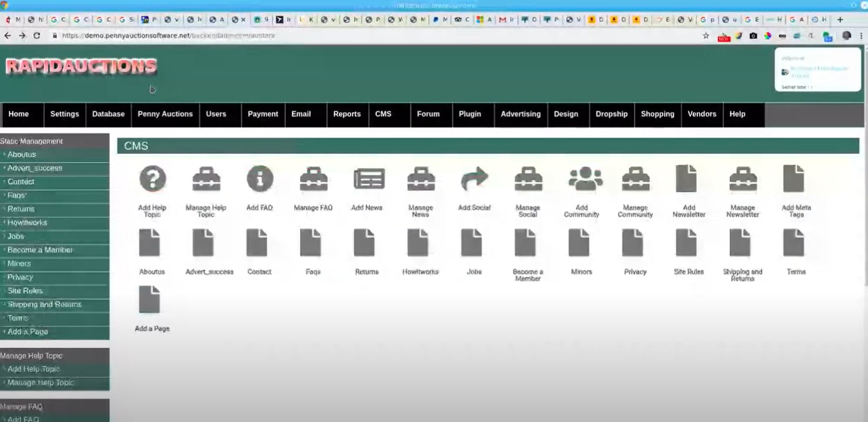This screenshot has height=422, width=868.
Task: Select Shipping and Returns in sidebar
Action: click(x=45, y=304)
